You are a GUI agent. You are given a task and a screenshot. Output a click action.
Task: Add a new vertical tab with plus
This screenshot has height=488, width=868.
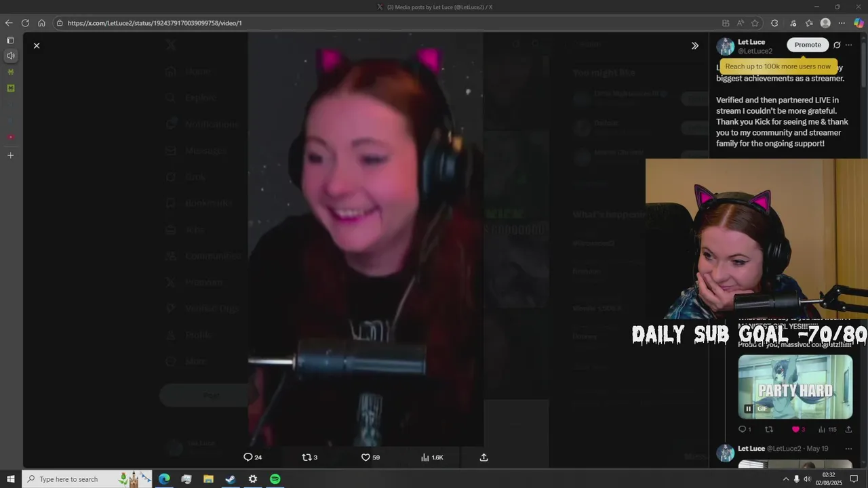[x=10, y=155]
